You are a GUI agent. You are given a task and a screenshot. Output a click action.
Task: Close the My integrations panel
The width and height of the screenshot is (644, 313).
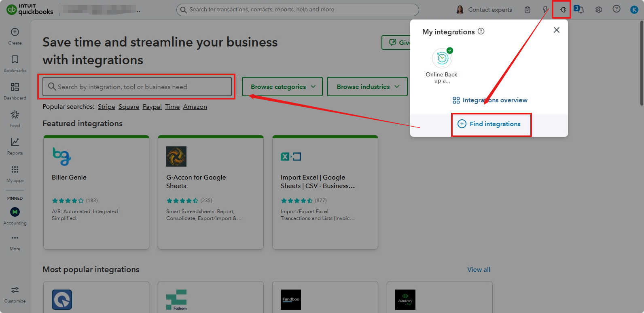coord(557,30)
